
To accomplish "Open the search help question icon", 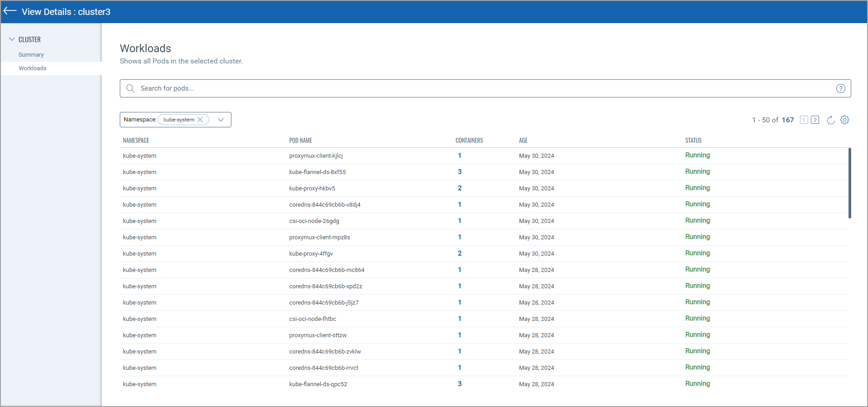I will click(x=840, y=88).
